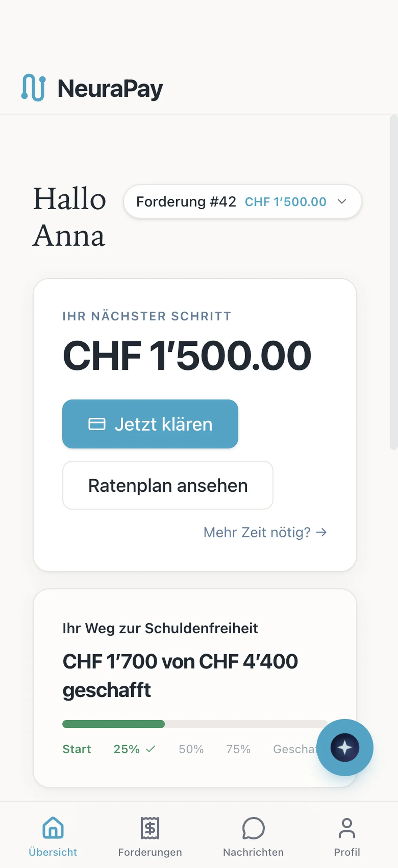The image size is (398, 868).
Task: Tap the Übersicht home icon
Action: pos(53,827)
